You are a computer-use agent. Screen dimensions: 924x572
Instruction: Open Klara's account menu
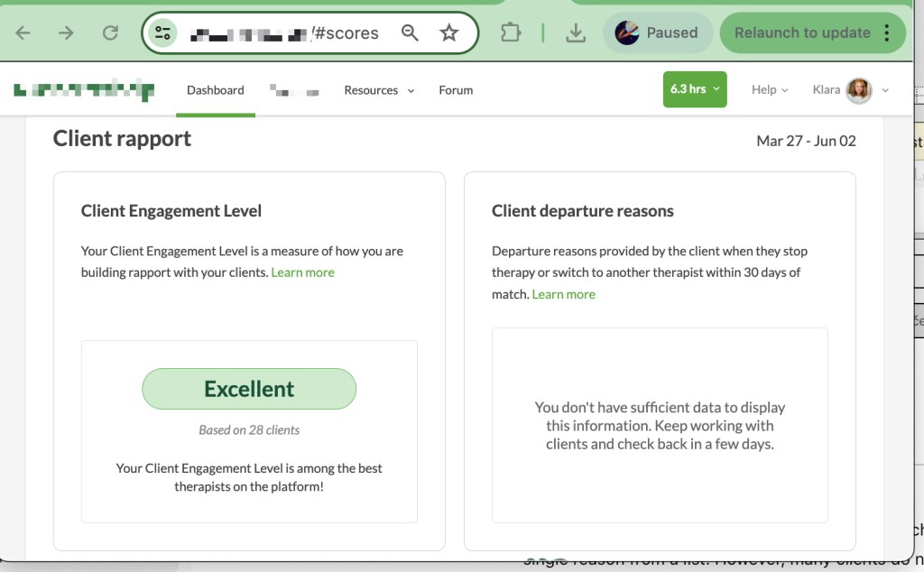850,89
